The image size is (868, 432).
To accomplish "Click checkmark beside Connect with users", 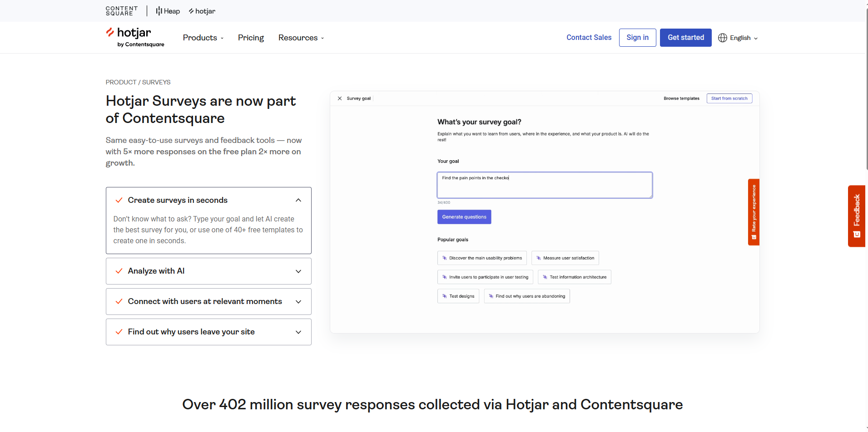I will [x=119, y=301].
